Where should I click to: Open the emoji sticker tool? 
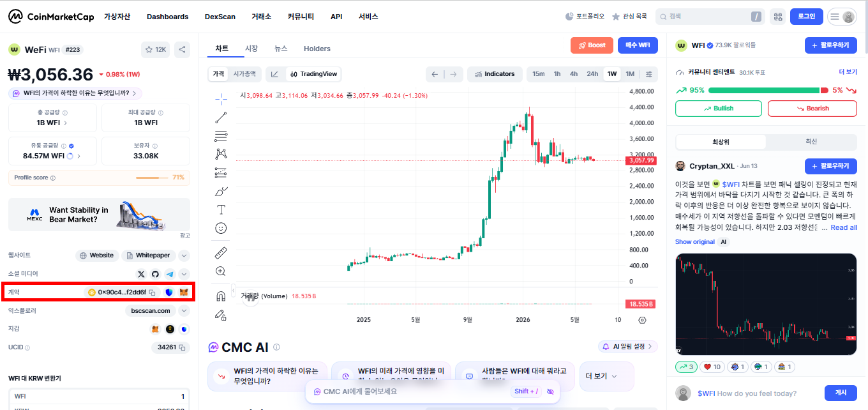pyautogui.click(x=221, y=228)
